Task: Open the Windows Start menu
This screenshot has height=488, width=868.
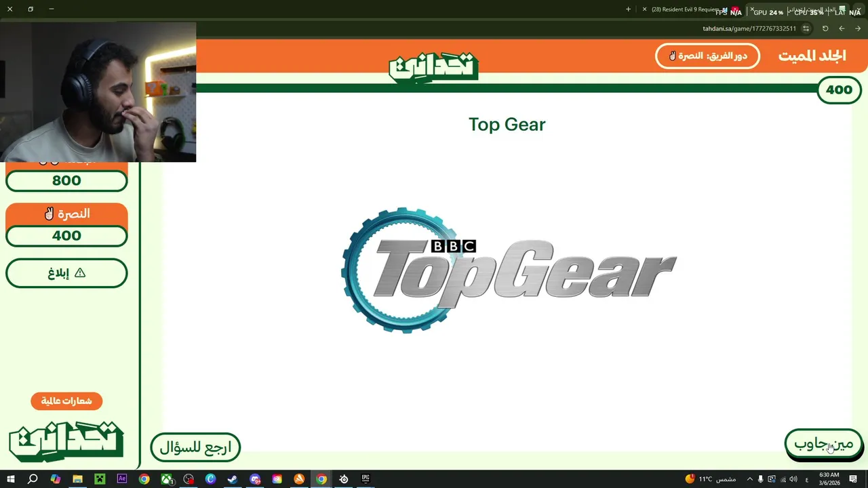Action: (10, 479)
